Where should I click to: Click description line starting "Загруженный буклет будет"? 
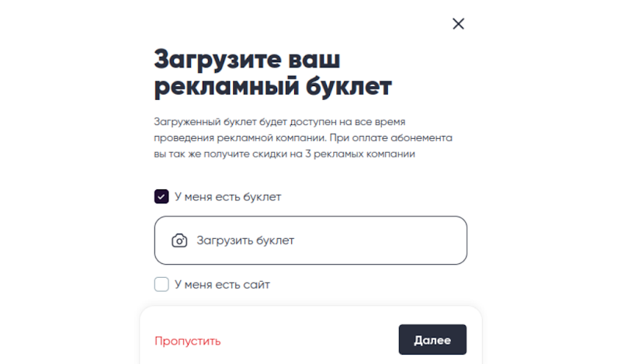pyautogui.click(x=279, y=122)
